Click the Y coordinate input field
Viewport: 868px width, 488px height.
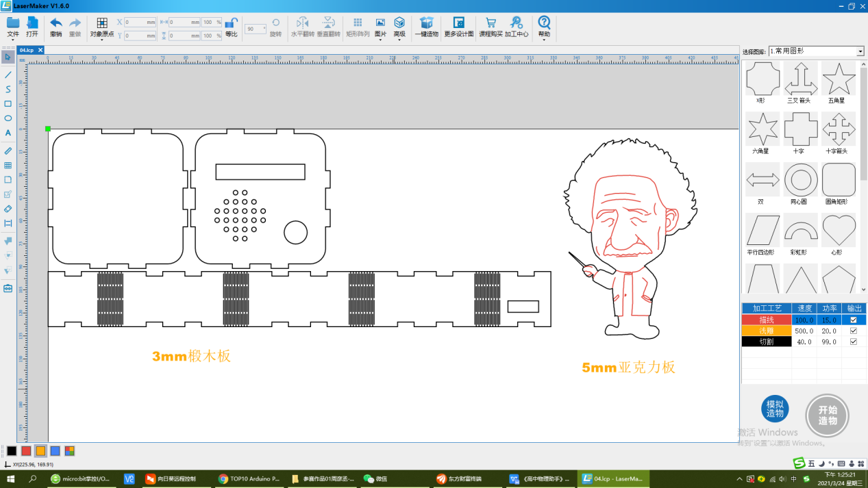point(140,35)
